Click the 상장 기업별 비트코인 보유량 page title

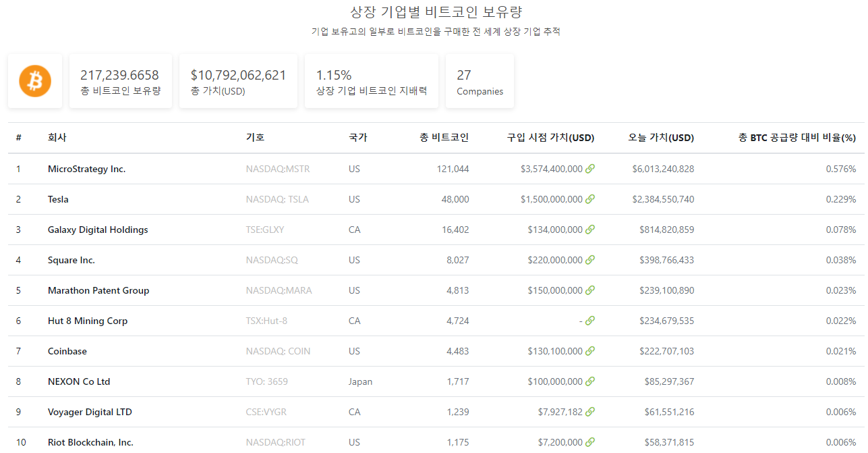point(436,12)
